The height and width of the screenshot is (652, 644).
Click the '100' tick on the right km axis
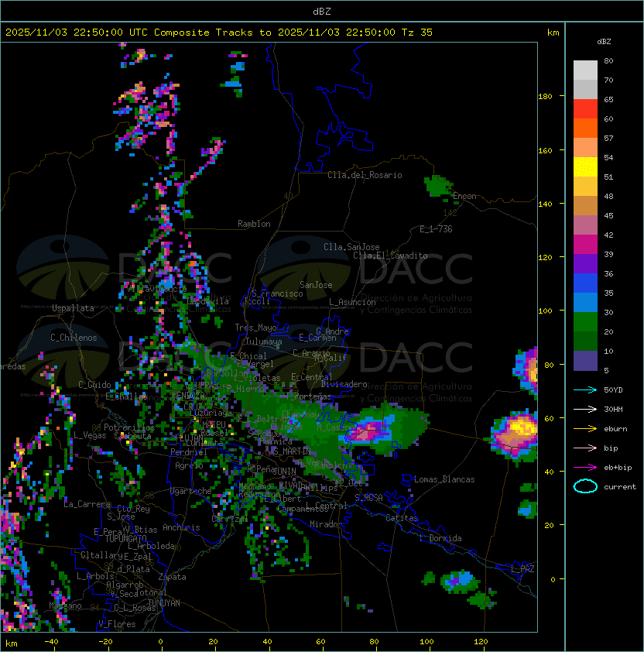click(x=545, y=311)
